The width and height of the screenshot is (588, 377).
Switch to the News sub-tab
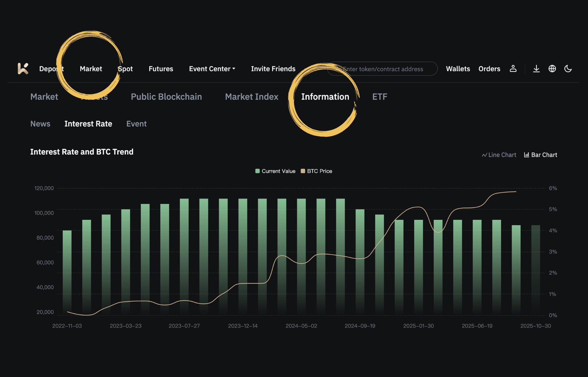click(x=40, y=124)
